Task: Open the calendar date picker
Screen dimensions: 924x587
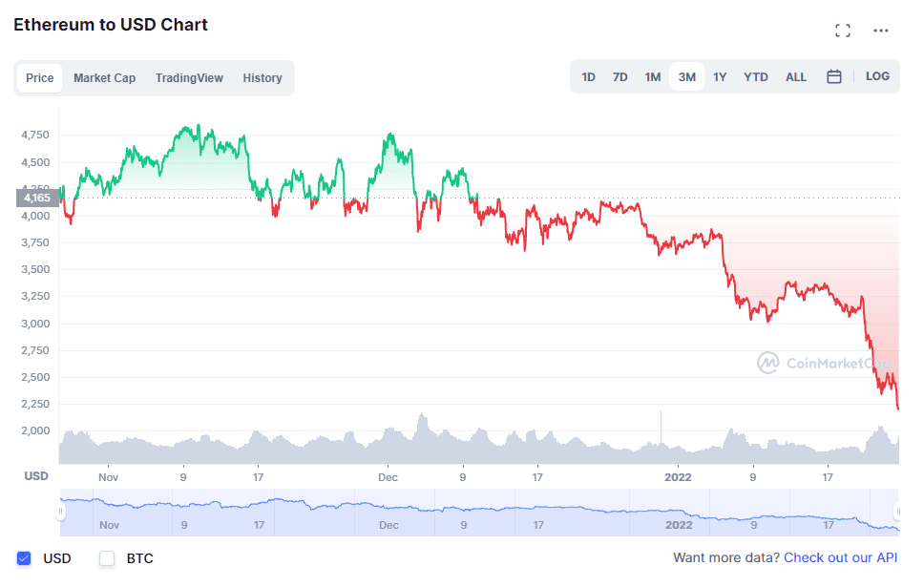Action: coord(834,76)
